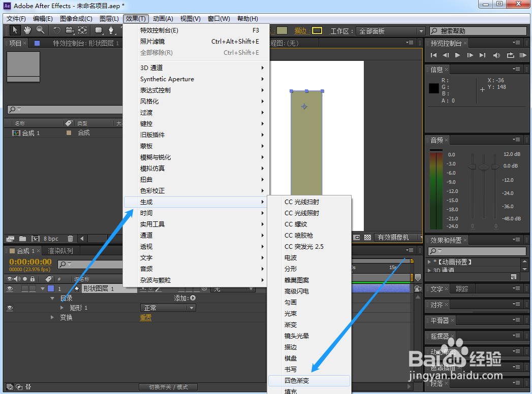Click the 0:00:00:00 current timecode
Viewport: 532px width, 394px height.
(x=30, y=262)
